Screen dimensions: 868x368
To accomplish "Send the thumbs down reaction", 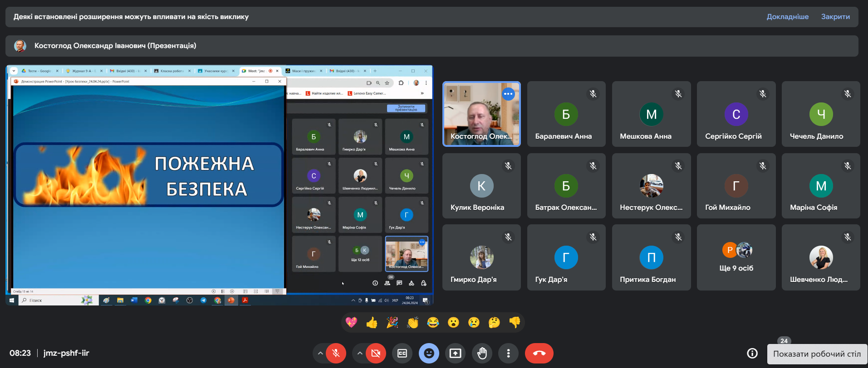I will [x=515, y=323].
